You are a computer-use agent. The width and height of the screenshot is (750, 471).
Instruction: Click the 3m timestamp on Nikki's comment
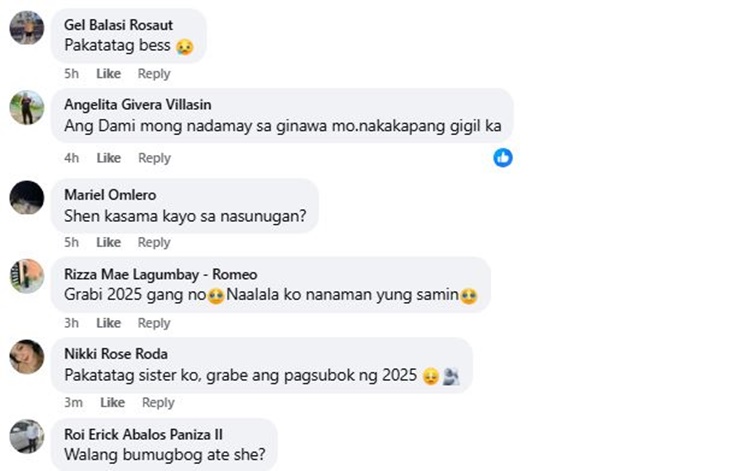(74, 403)
